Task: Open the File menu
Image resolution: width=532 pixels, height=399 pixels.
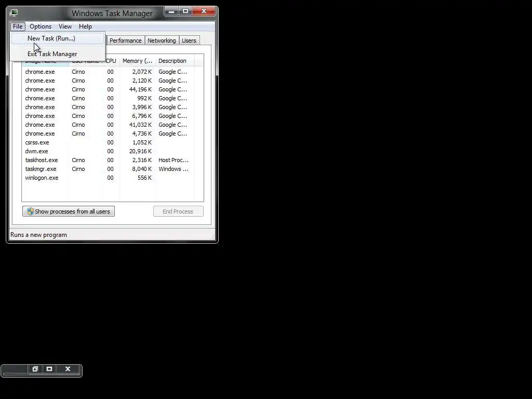Action: [18, 26]
